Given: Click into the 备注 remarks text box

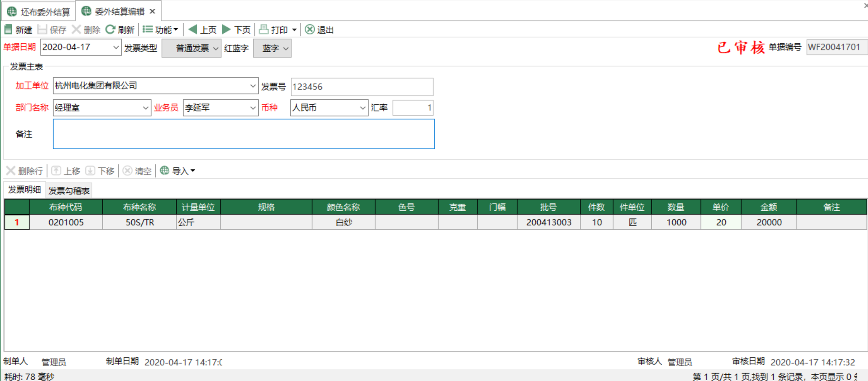Looking at the screenshot, I should [x=244, y=134].
